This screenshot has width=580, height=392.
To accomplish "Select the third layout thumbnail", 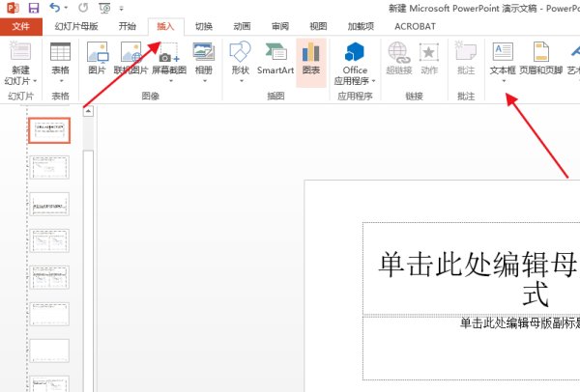I will pyautogui.click(x=49, y=204).
